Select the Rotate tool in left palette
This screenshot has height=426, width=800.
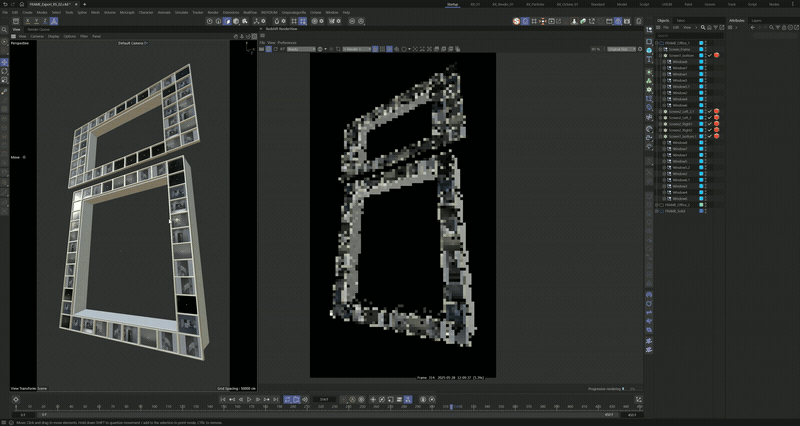tap(5, 71)
